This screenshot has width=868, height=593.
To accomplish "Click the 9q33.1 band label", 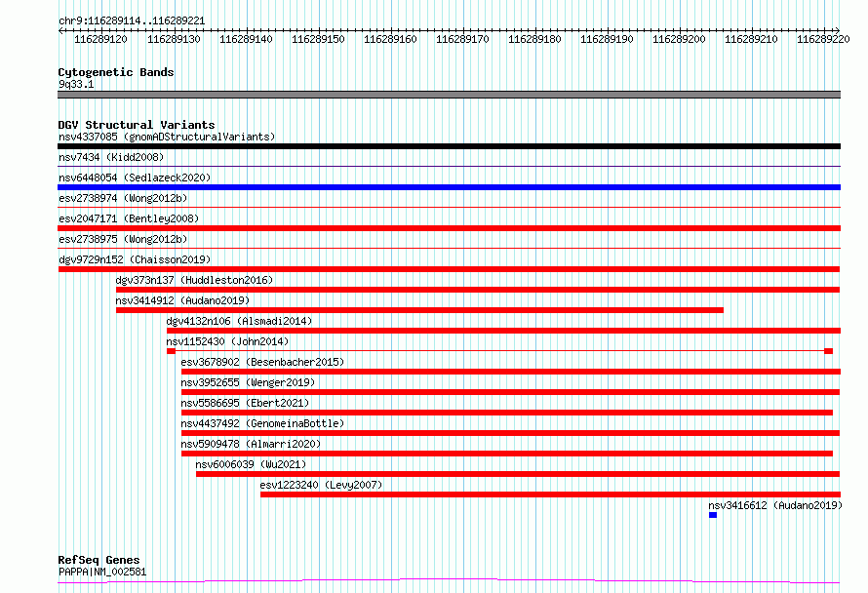I will tap(76, 84).
